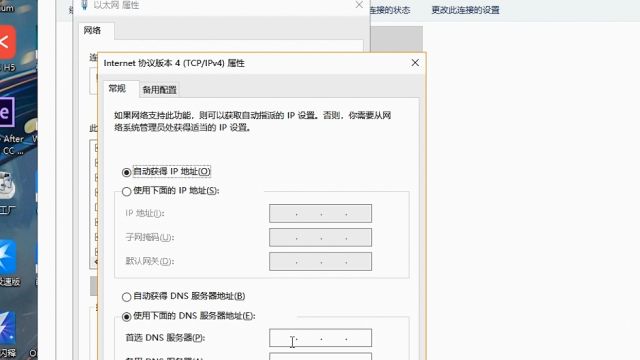The width and height of the screenshot is (640, 360).
Task: Click the IP 地址 input field
Action: pos(320,213)
